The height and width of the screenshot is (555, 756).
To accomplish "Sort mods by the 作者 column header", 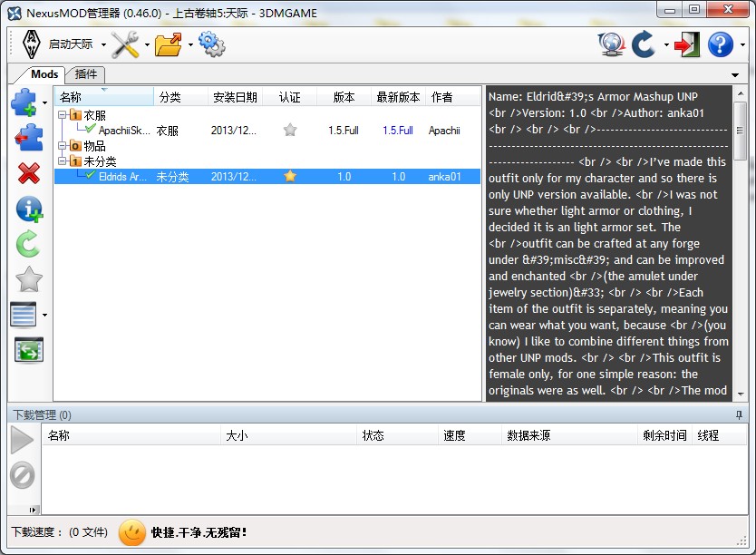I will coord(442,97).
